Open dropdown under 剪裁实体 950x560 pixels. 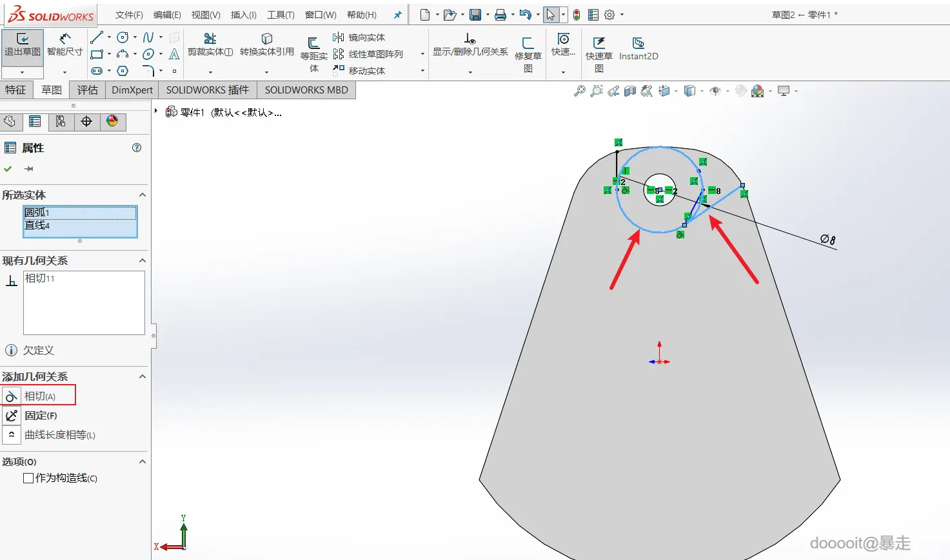tap(210, 72)
